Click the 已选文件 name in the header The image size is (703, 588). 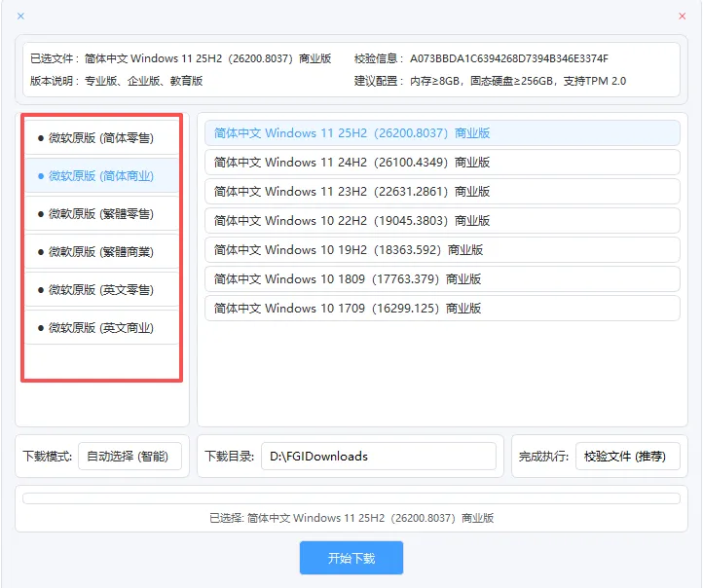207,58
